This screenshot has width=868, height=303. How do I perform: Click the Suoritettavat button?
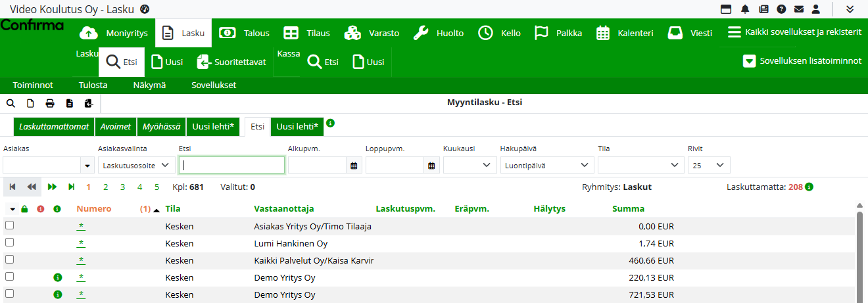pos(231,62)
